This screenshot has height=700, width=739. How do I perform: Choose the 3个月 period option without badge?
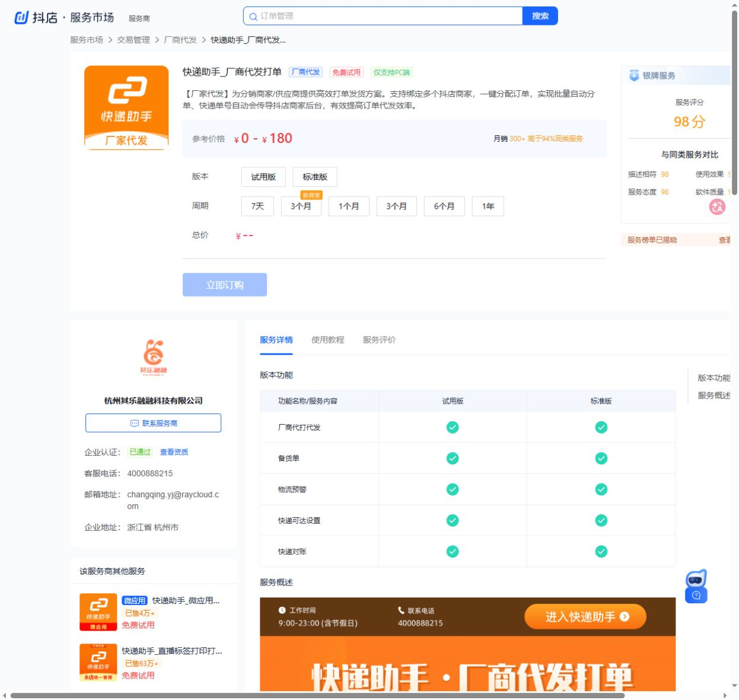click(397, 206)
